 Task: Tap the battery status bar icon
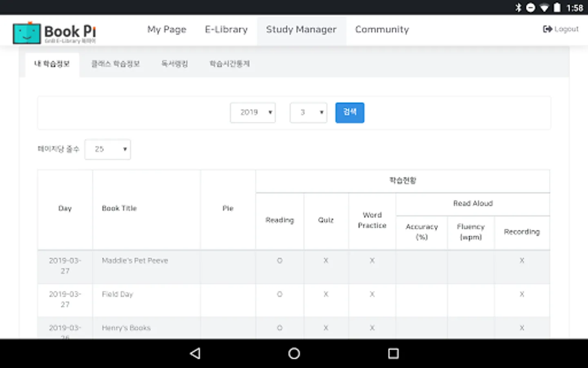click(557, 8)
